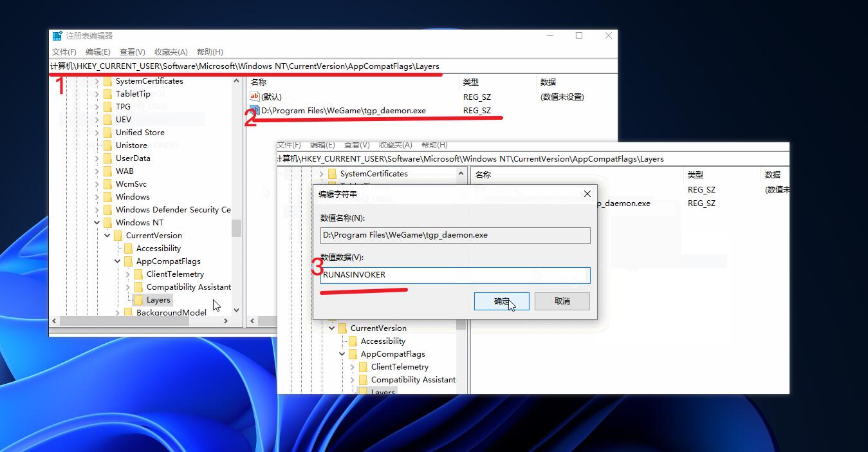
Task: Open the 文件(F) menu
Action: [x=64, y=52]
